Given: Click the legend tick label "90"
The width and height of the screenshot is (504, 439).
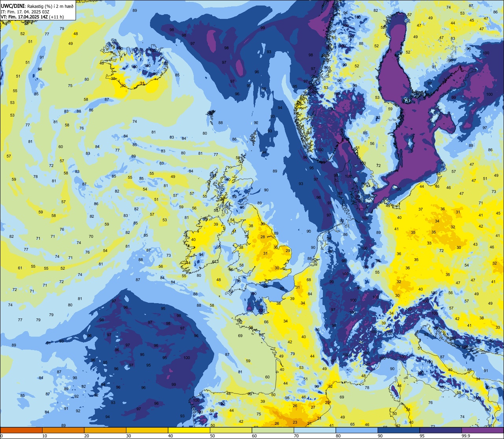Looking at the screenshot, I should pyautogui.click(x=380, y=436).
